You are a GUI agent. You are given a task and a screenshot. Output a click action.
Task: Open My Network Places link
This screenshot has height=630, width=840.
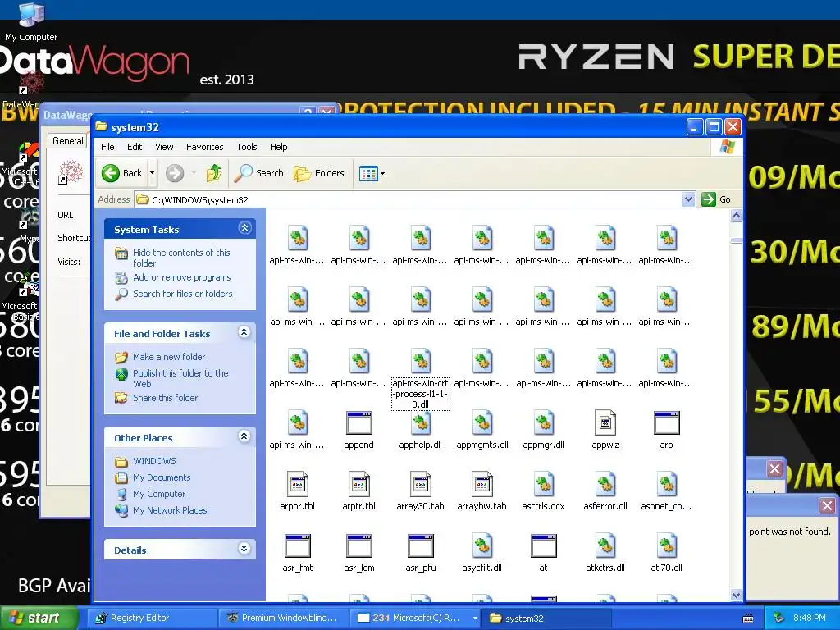pos(170,510)
